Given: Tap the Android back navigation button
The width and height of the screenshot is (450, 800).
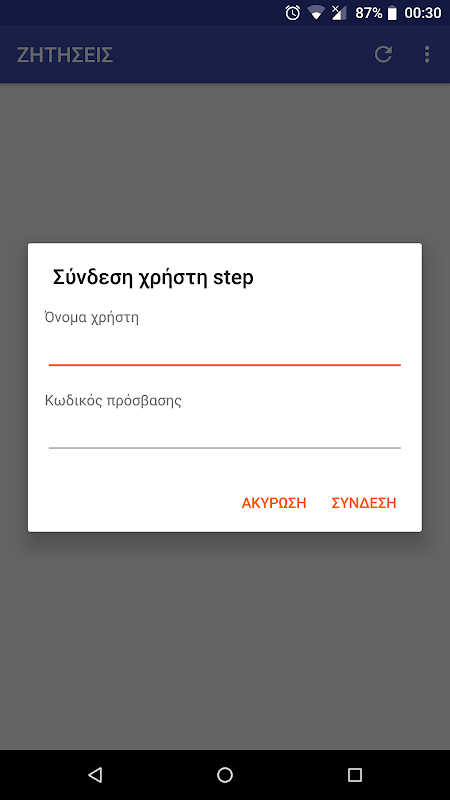Looking at the screenshot, I should 95,775.
